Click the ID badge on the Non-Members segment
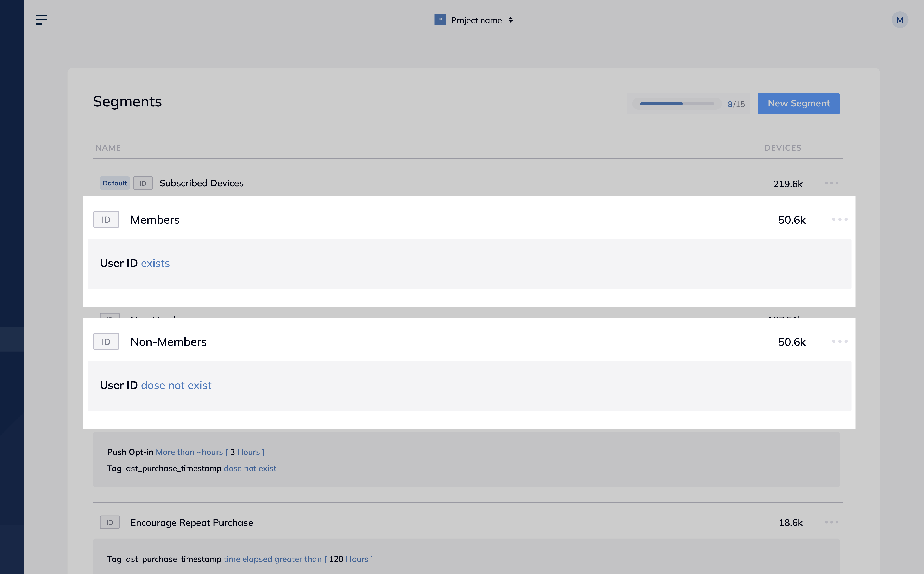Screen dimensions: 924x574 (x=106, y=341)
